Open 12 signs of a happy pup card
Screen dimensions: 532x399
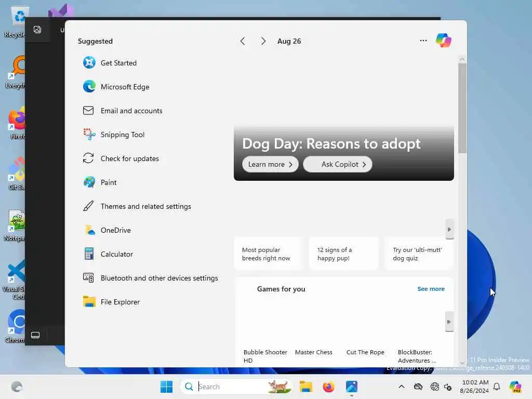(x=343, y=254)
